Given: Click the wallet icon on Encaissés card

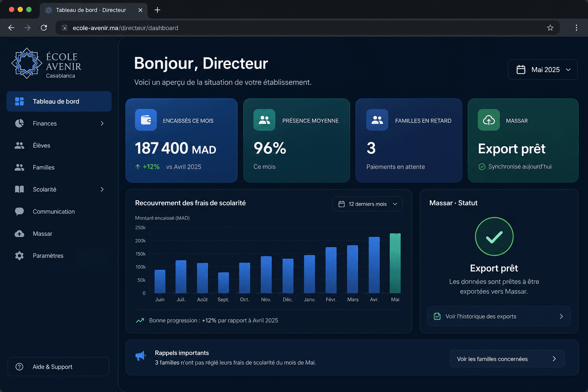Looking at the screenshot, I should point(146,120).
